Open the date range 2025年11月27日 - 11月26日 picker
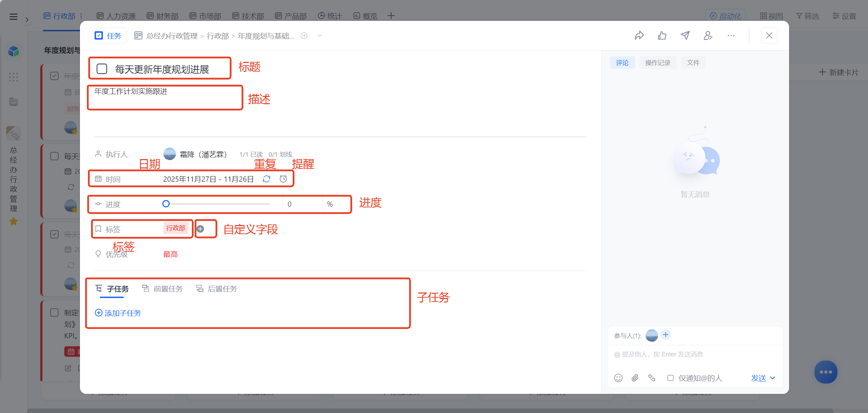The width and height of the screenshot is (868, 413). click(x=208, y=179)
